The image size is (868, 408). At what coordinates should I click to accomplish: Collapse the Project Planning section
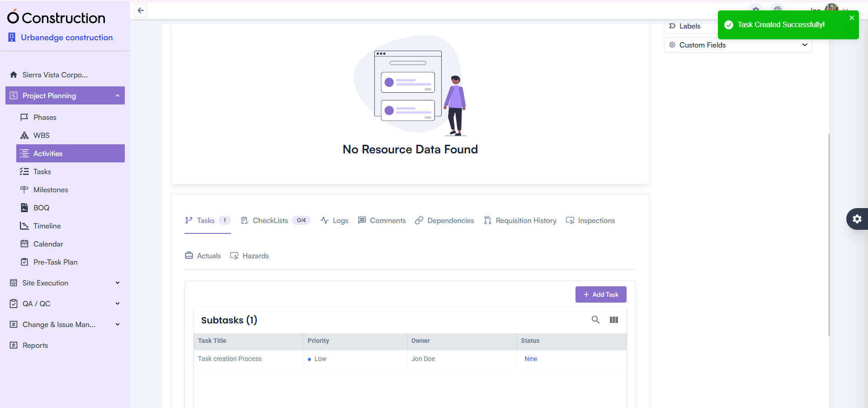pos(117,95)
